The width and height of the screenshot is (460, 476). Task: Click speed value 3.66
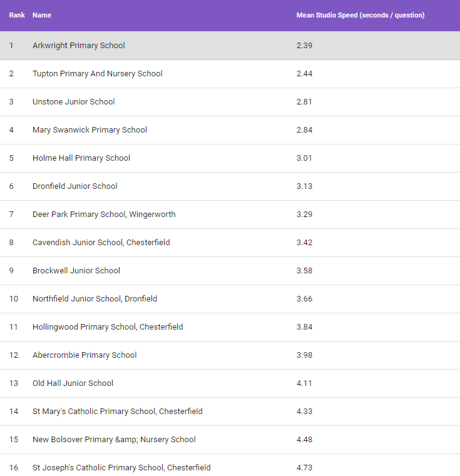pos(304,299)
